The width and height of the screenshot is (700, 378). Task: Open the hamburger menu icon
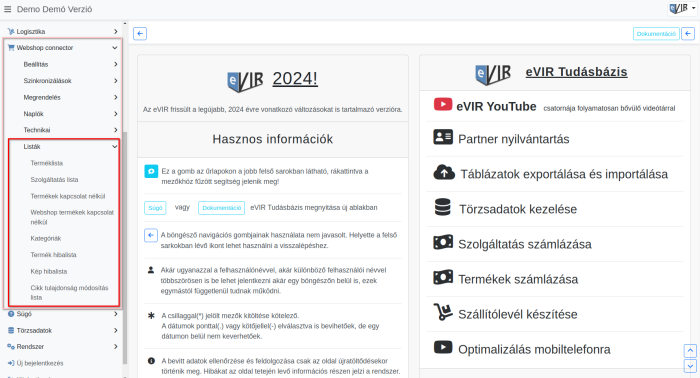tap(8, 9)
